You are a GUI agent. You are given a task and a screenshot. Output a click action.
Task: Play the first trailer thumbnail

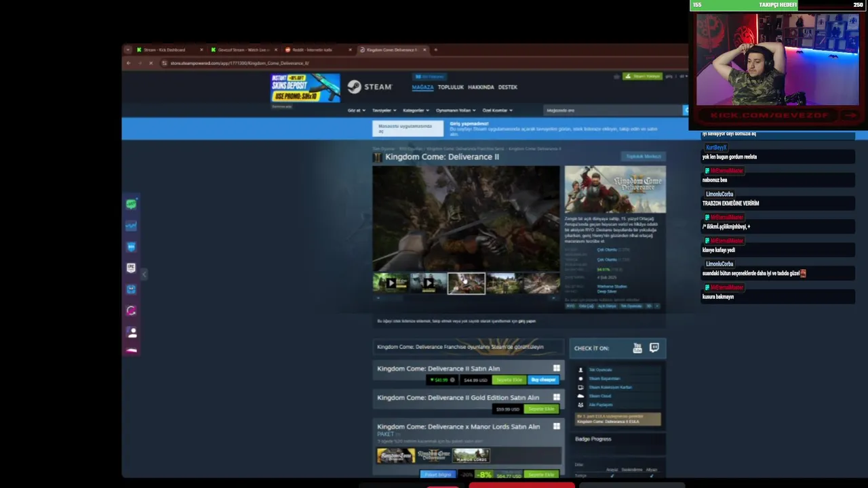(x=391, y=283)
